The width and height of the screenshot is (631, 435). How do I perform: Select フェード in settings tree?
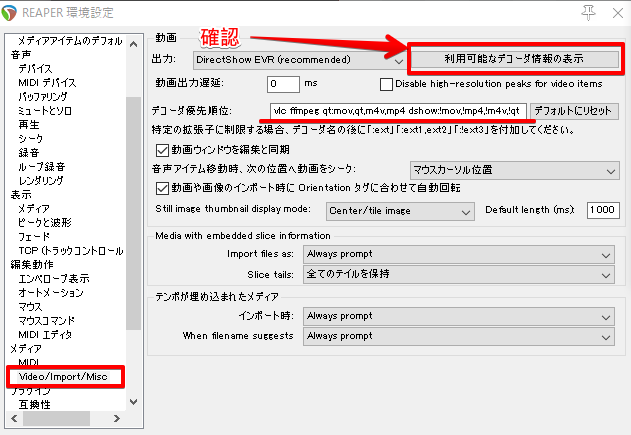tap(34, 237)
